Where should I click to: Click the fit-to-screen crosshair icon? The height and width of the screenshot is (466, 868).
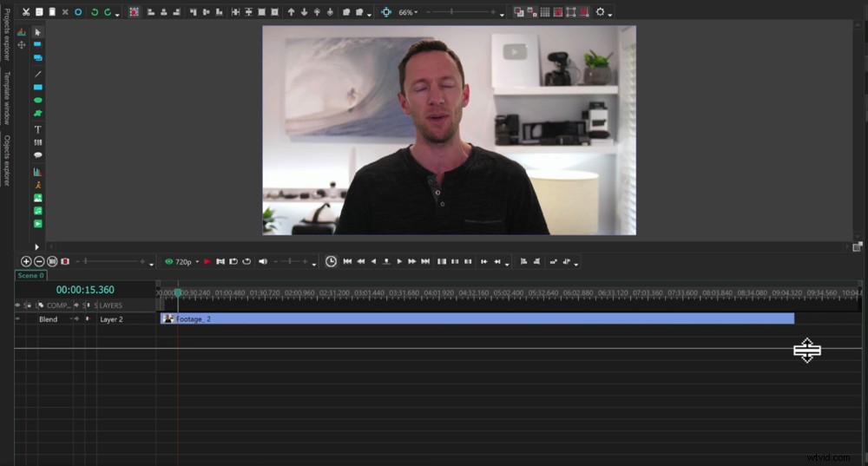tap(386, 11)
